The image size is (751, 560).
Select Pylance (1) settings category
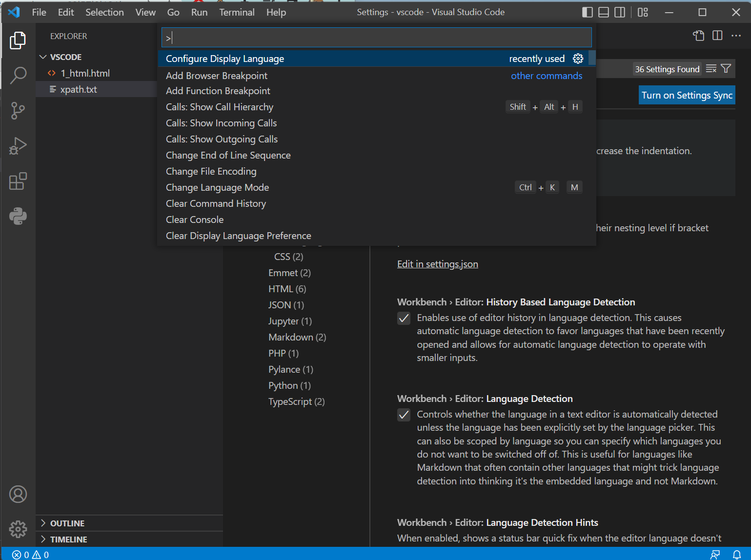coord(291,369)
